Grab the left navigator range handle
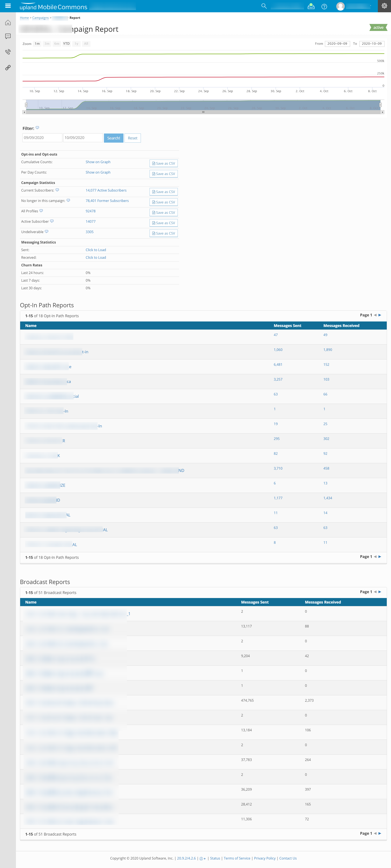Screen dimensions: 391x868 click(26, 105)
